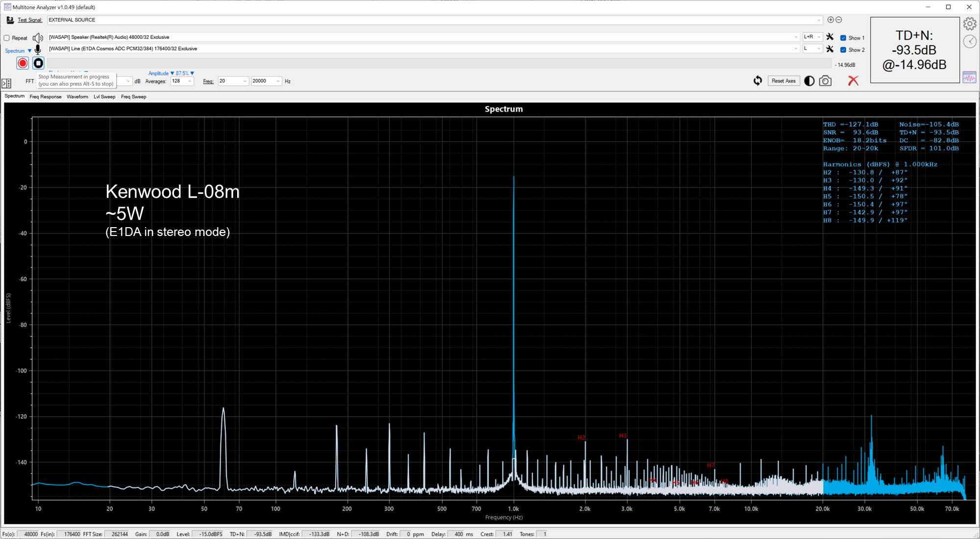
Task: Open the clock history icon
Action: pyautogui.click(x=970, y=42)
